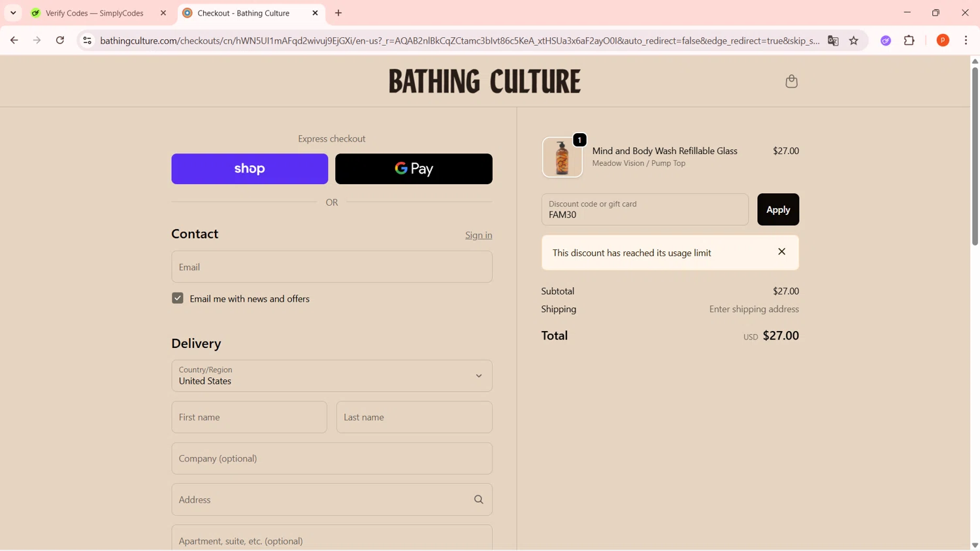The image size is (980, 551).
Task: Toggle Email me with news and offers checkbox
Action: pos(178,298)
